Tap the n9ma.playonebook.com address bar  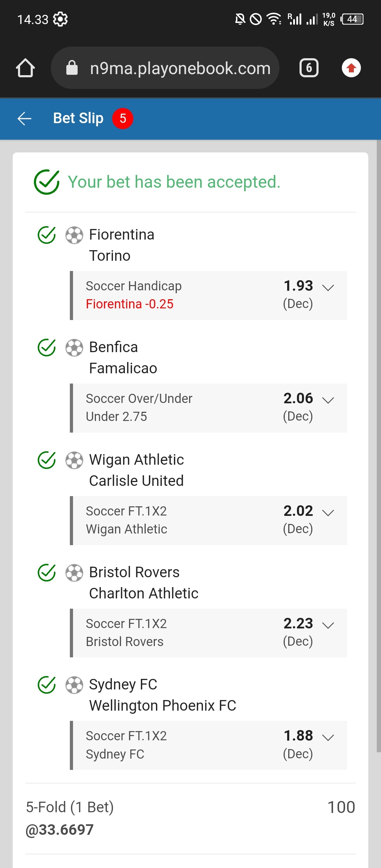[180, 68]
